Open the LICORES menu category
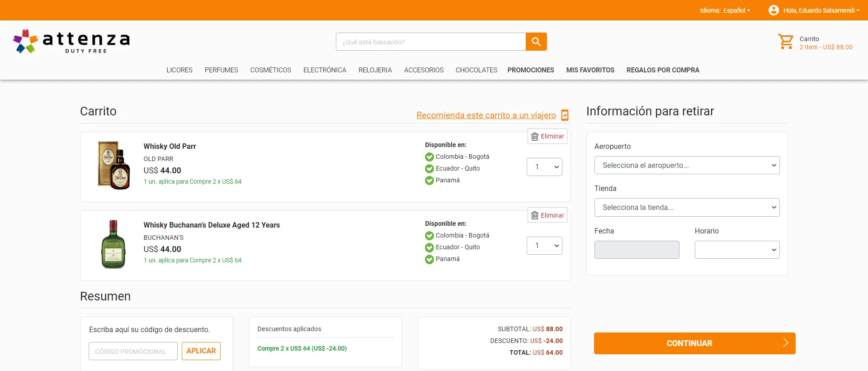The height and width of the screenshot is (371, 868). click(x=179, y=70)
